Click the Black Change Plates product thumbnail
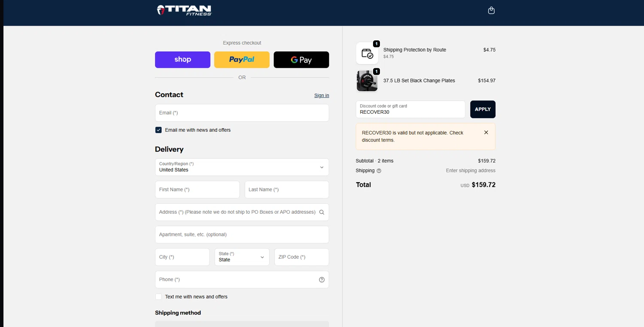 [x=367, y=81]
